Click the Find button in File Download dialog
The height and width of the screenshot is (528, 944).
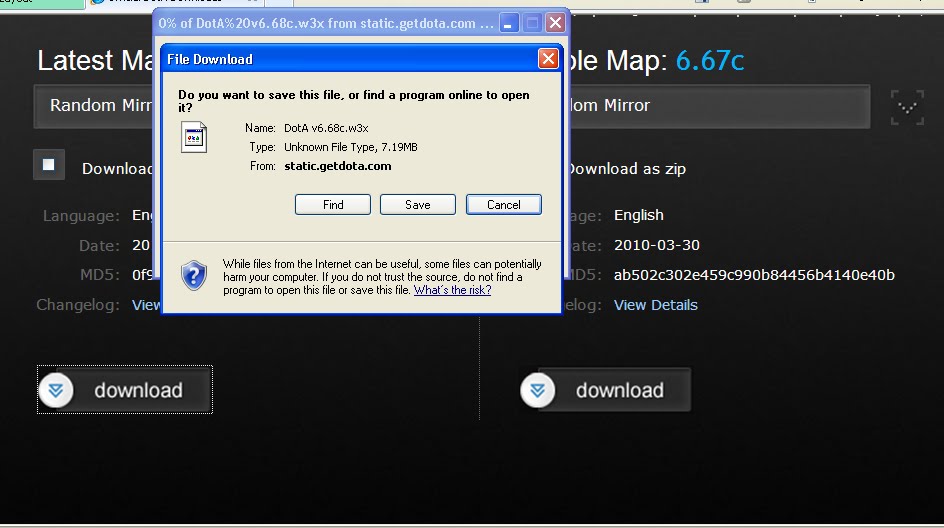pyautogui.click(x=332, y=205)
